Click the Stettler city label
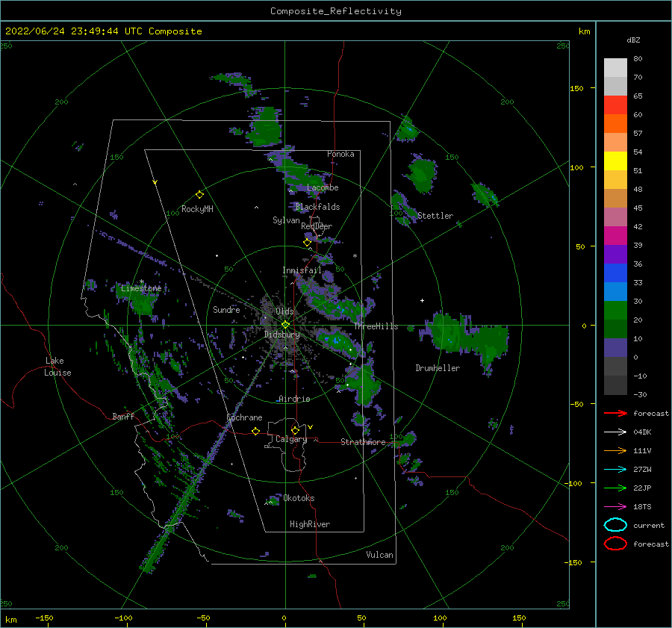Viewport: 672px width, 628px height. (x=435, y=216)
